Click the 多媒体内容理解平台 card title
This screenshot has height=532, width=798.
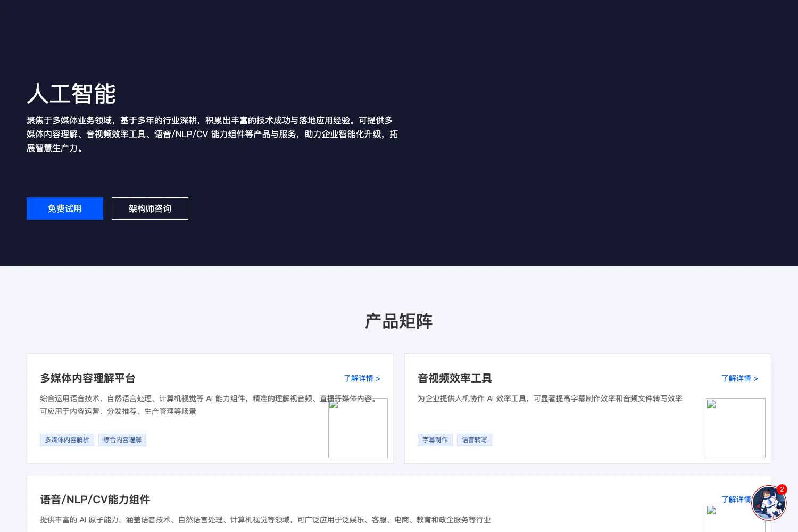(88, 378)
